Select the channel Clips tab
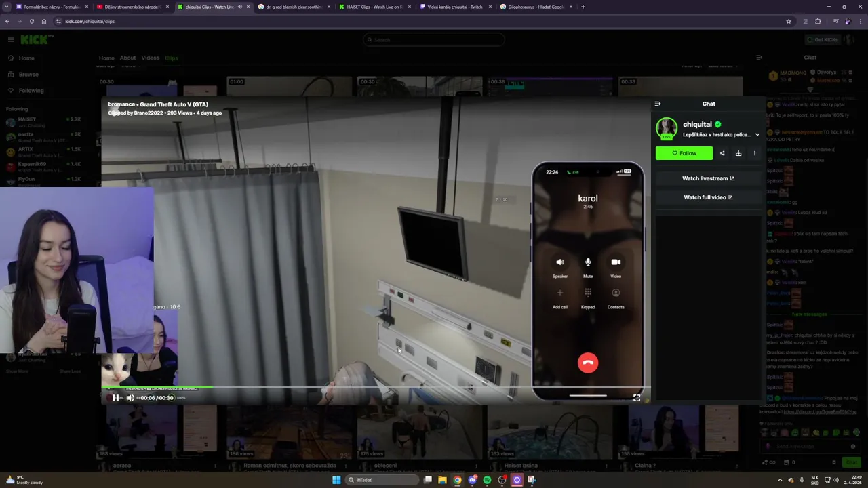Image resolution: width=868 pixels, height=488 pixels. 171,58
